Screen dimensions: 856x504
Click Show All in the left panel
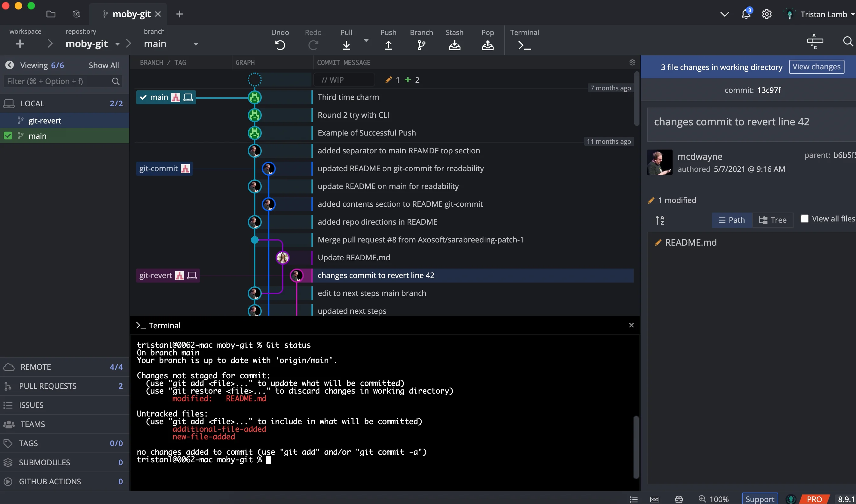coord(103,65)
